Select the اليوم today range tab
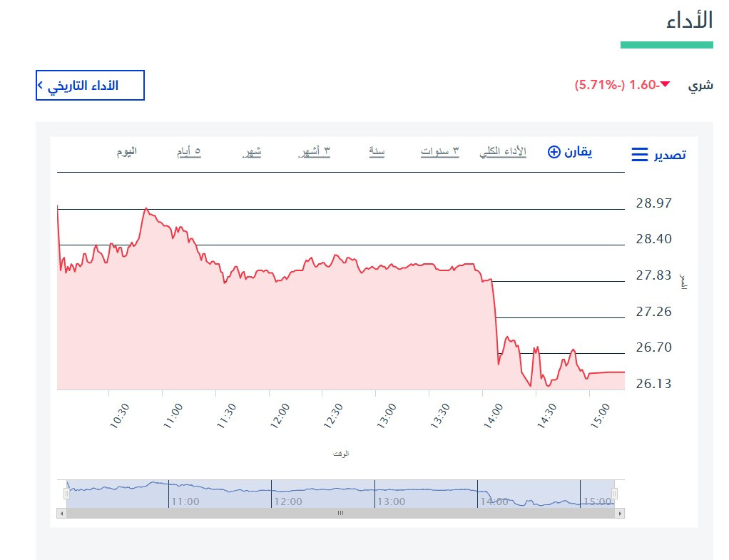Image resolution: width=729 pixels, height=560 pixels. click(x=126, y=152)
